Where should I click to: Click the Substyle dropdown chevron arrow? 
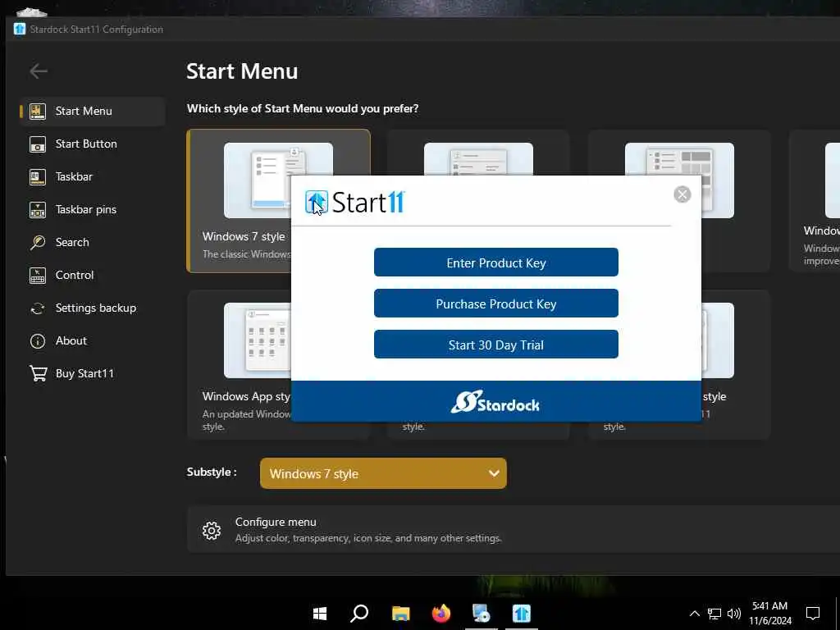[x=494, y=473]
